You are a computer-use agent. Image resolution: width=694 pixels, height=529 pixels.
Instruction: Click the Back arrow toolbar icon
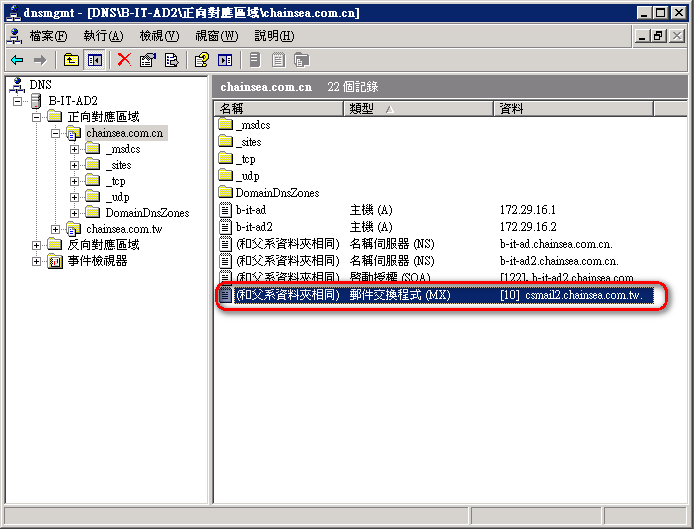point(17,60)
